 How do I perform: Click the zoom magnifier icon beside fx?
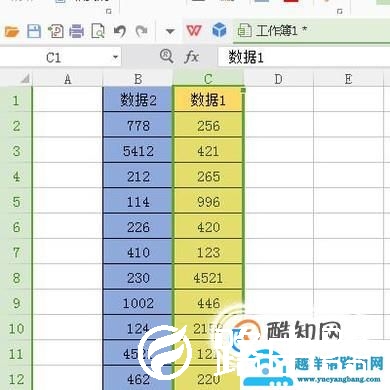pyautogui.click(x=166, y=56)
